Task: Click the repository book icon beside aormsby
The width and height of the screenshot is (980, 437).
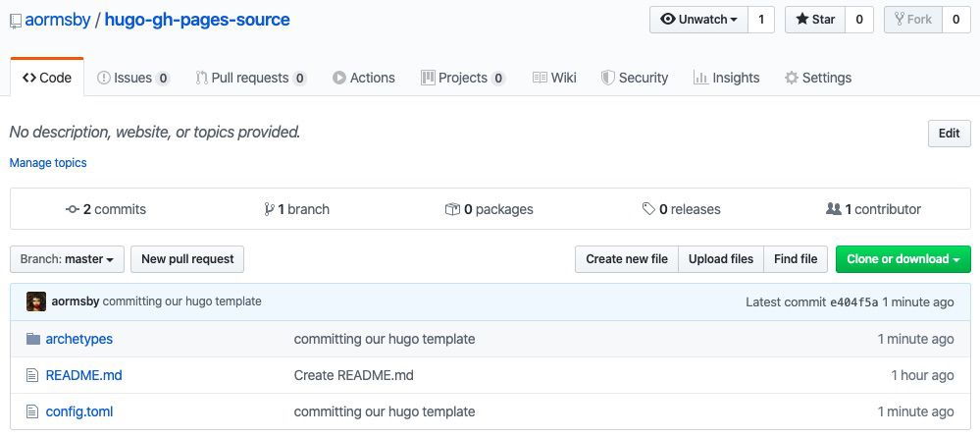Action: [16, 21]
